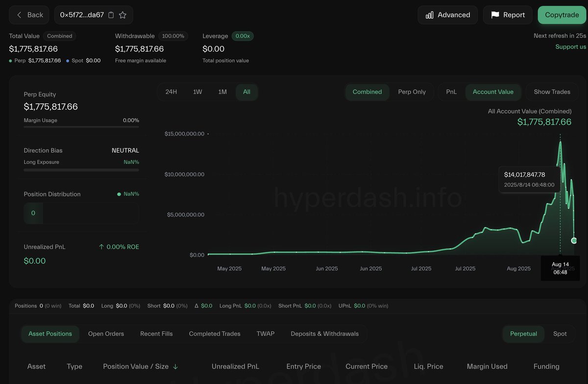Switch to Spot positions

coord(560,334)
